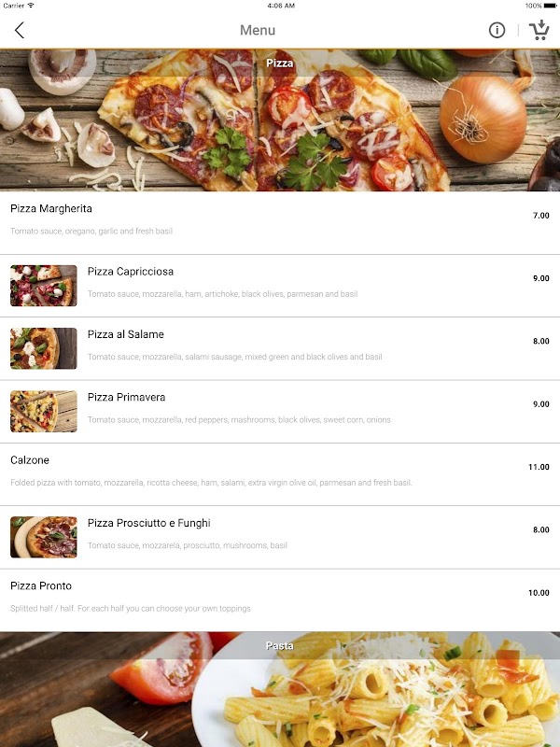
Task: Tap the Pizza Primavera ingredients description
Action: click(x=239, y=419)
